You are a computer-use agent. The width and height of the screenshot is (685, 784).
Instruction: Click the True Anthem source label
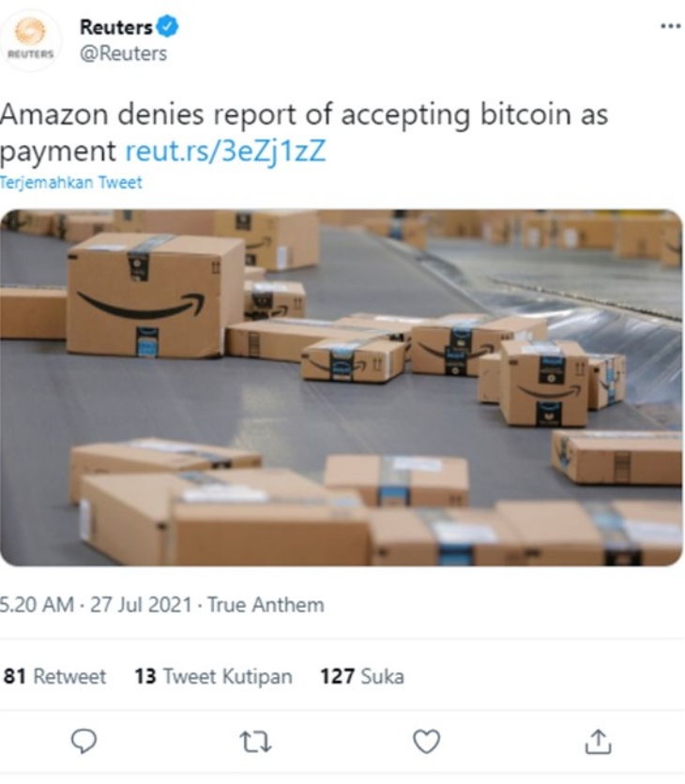tap(266, 605)
